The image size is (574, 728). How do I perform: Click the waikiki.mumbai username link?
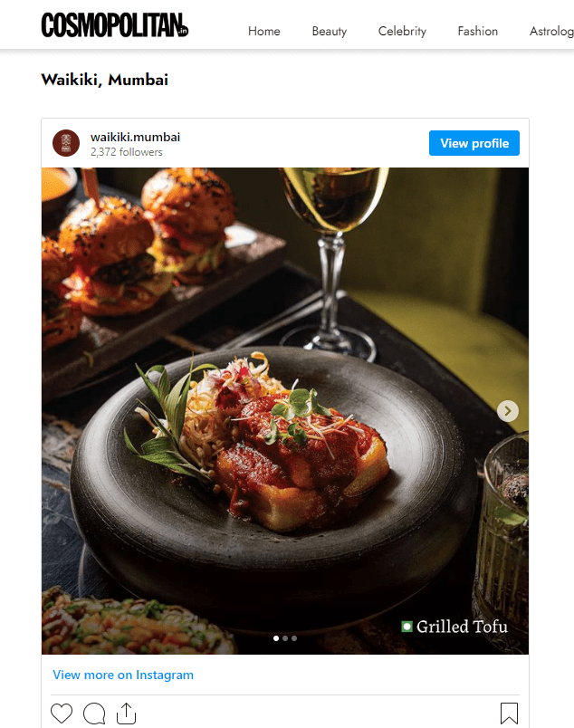135,137
